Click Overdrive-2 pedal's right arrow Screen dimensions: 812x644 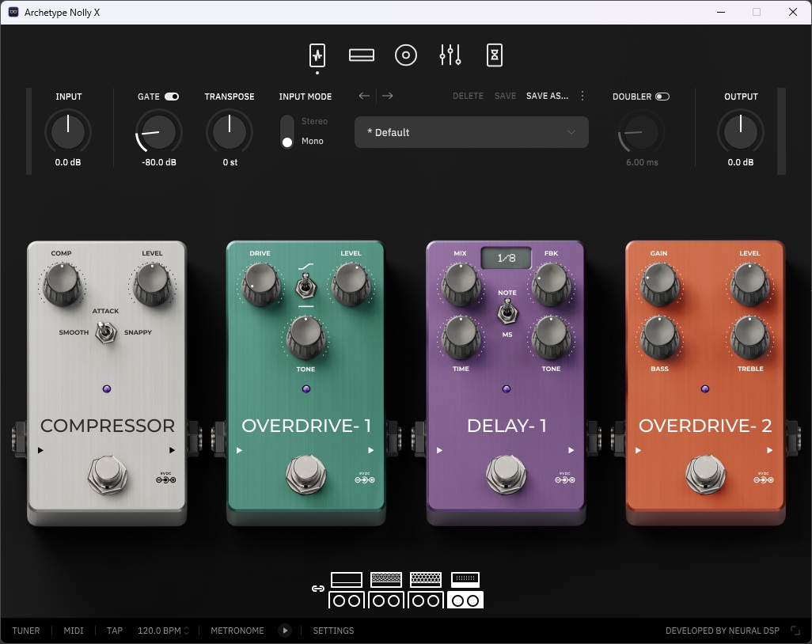(x=769, y=450)
